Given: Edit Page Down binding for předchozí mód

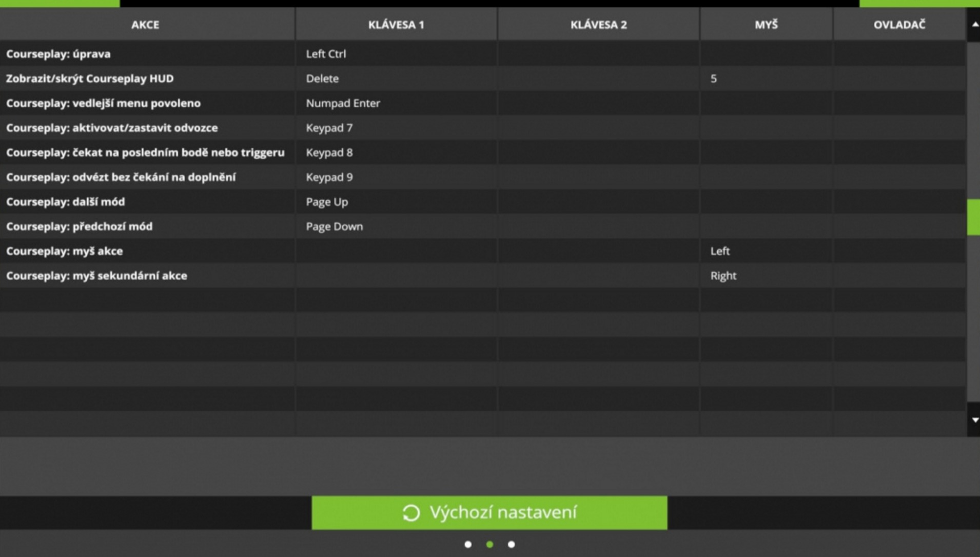Looking at the screenshot, I should pyautogui.click(x=396, y=226).
